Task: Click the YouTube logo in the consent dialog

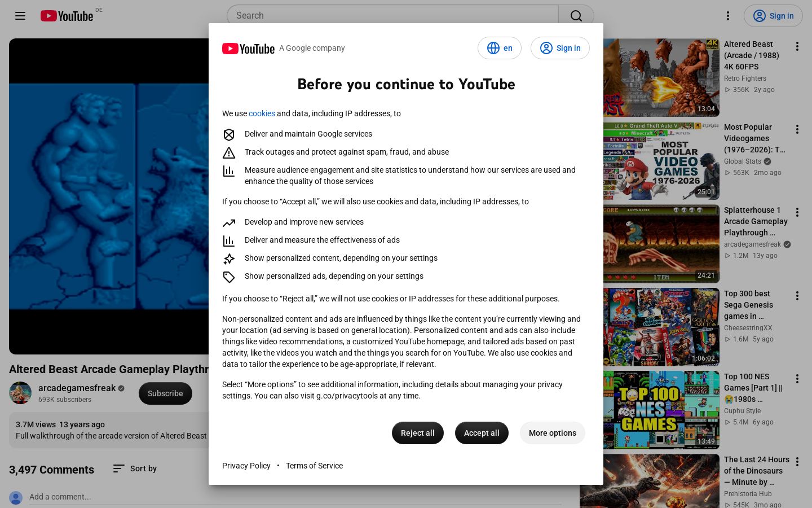Action: (x=248, y=49)
